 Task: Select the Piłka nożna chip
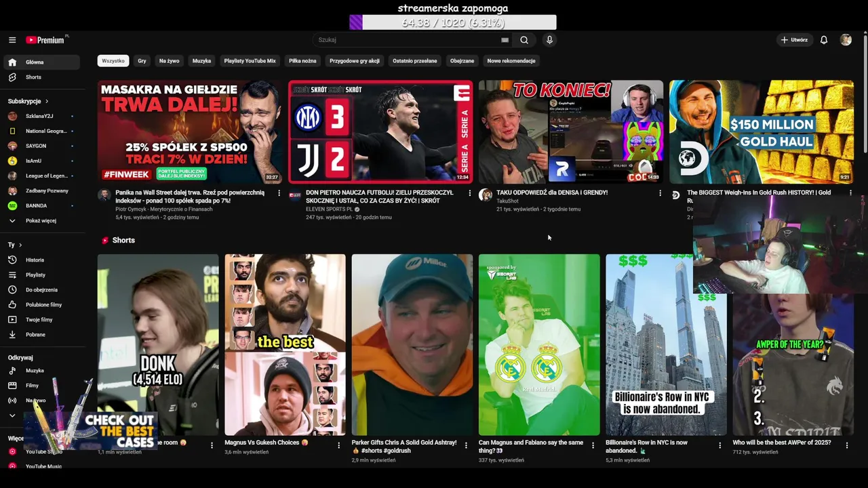pos(302,61)
